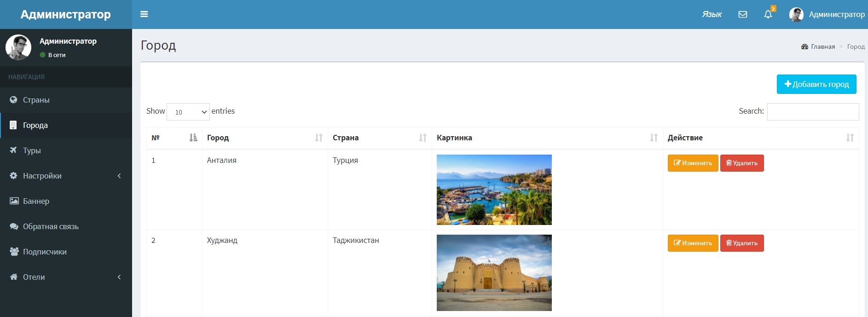Select Города in the navigation sidebar

35,125
